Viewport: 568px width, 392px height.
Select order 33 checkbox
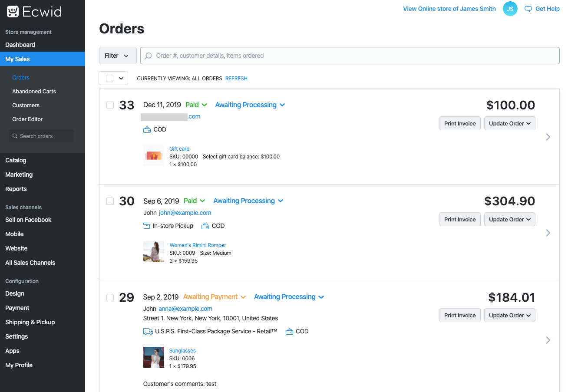(110, 105)
